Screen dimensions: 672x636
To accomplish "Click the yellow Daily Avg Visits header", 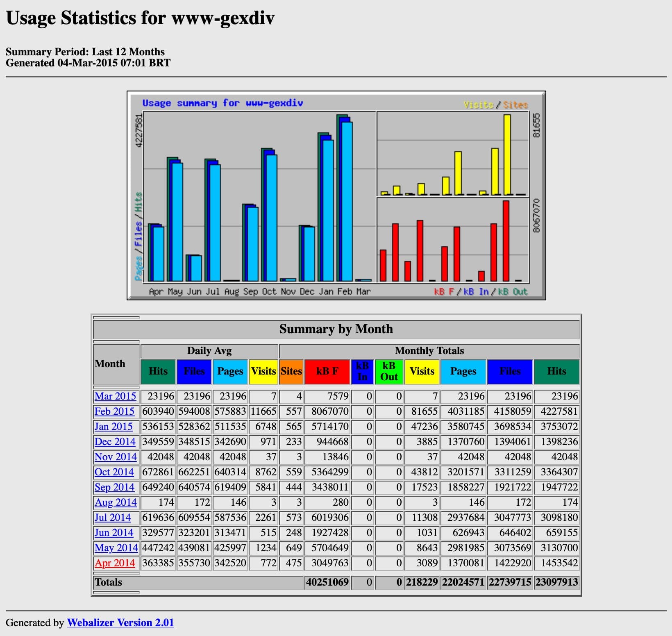I will [263, 371].
